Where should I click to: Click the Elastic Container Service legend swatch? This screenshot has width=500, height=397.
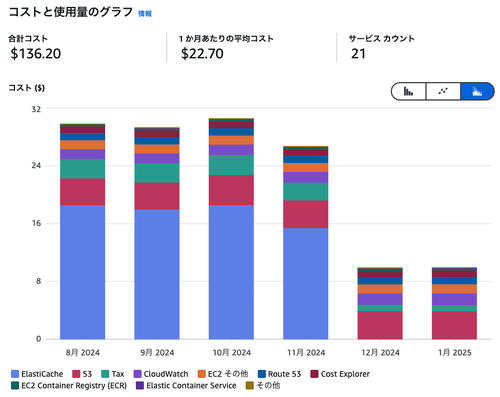[x=140, y=386]
